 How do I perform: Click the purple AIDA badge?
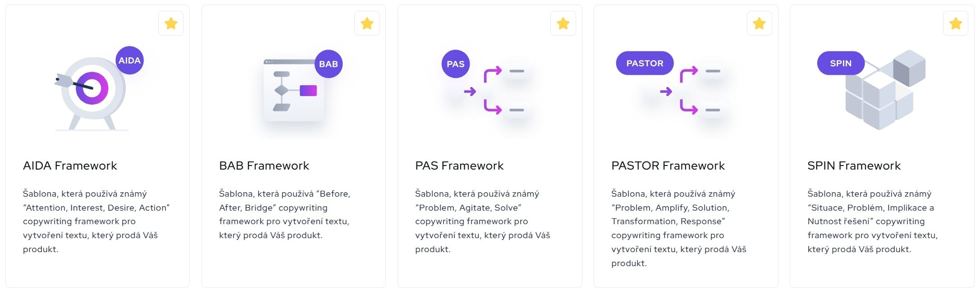(130, 60)
